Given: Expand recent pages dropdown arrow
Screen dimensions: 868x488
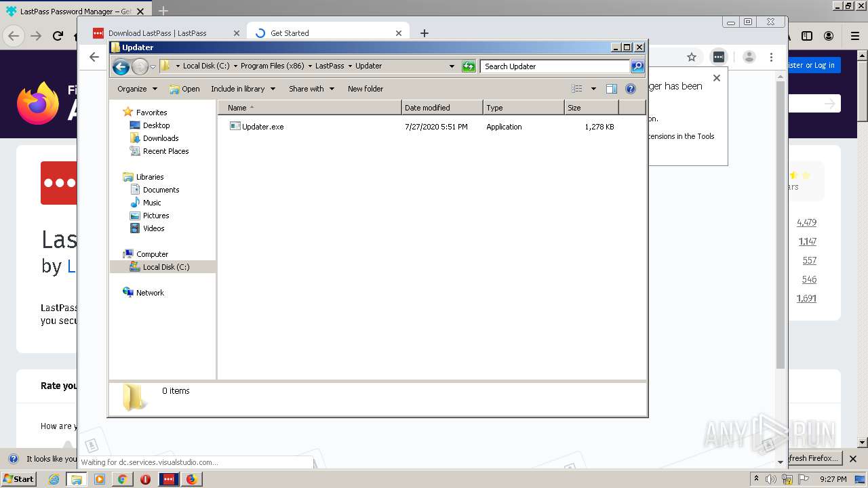Looking at the screenshot, I should tap(153, 66).
